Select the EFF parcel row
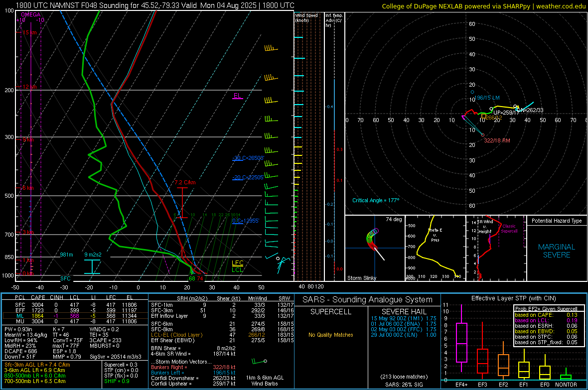Image resolution: width=588 pixels, height=390 pixels. (x=74, y=310)
